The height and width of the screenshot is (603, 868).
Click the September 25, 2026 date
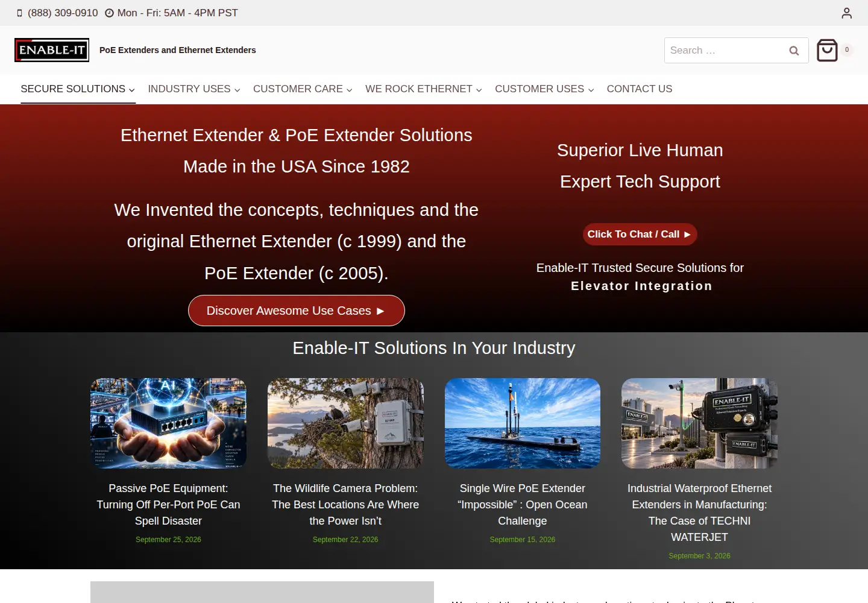[x=168, y=540]
